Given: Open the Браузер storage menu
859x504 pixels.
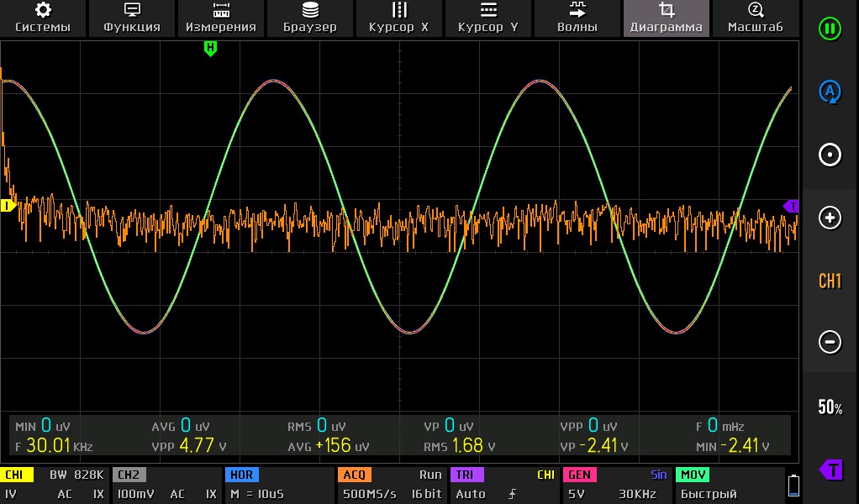Looking at the screenshot, I should [x=310, y=18].
